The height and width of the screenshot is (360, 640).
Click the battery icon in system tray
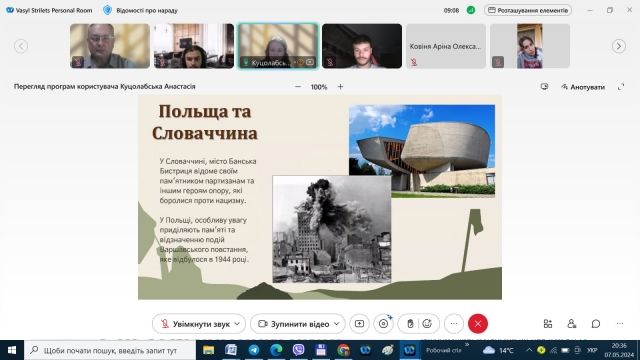pyautogui.click(x=565, y=350)
